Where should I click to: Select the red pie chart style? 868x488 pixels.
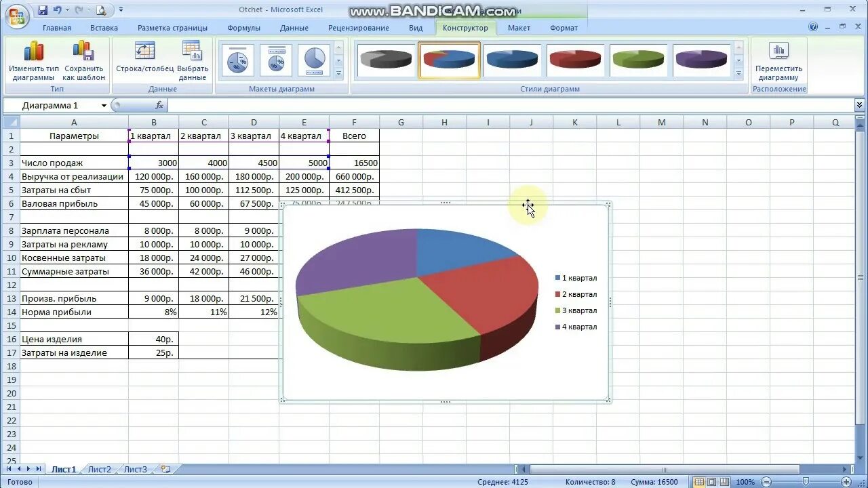575,59
